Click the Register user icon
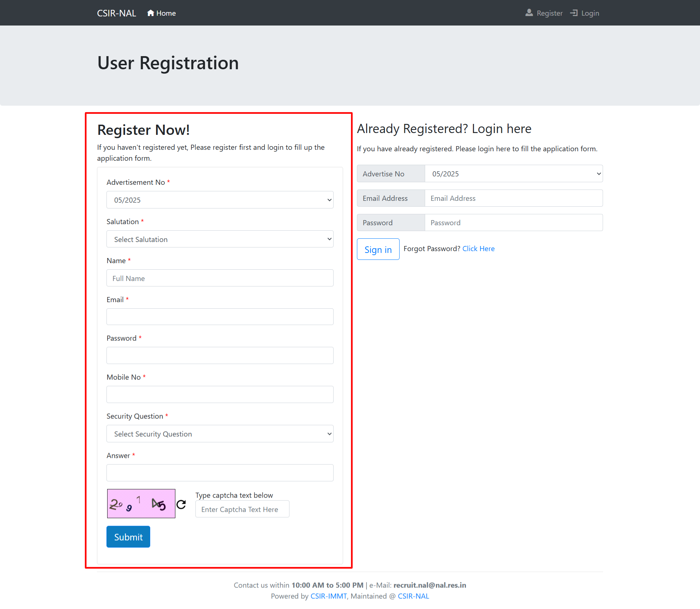700x609 pixels. pyautogui.click(x=529, y=13)
